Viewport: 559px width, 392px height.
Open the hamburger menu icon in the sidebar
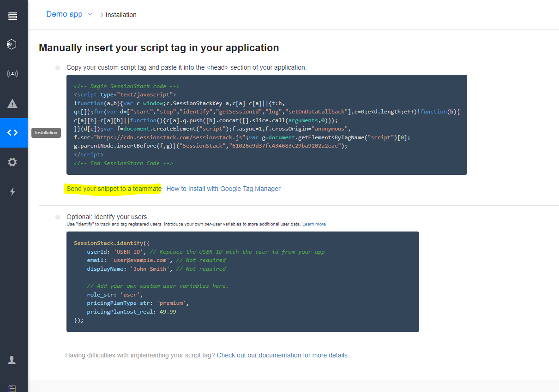[x=12, y=17]
